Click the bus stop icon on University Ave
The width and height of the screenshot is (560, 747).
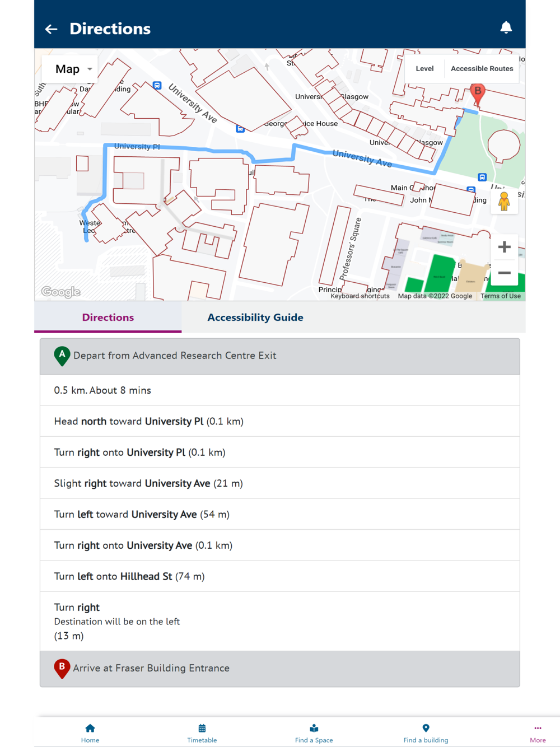pos(157,86)
